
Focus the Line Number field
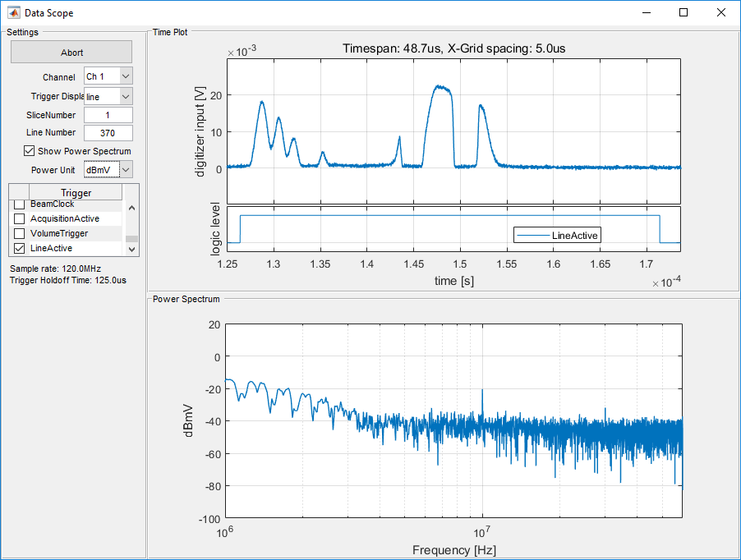pos(108,133)
